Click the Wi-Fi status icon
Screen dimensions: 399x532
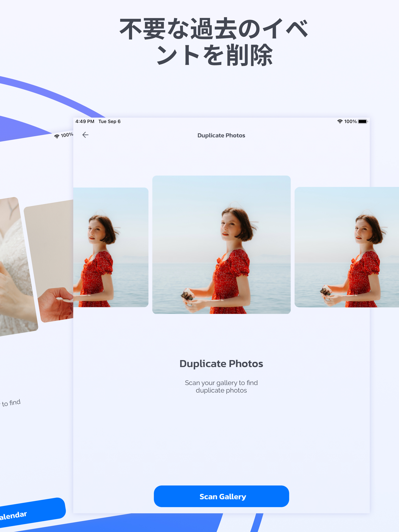340,122
